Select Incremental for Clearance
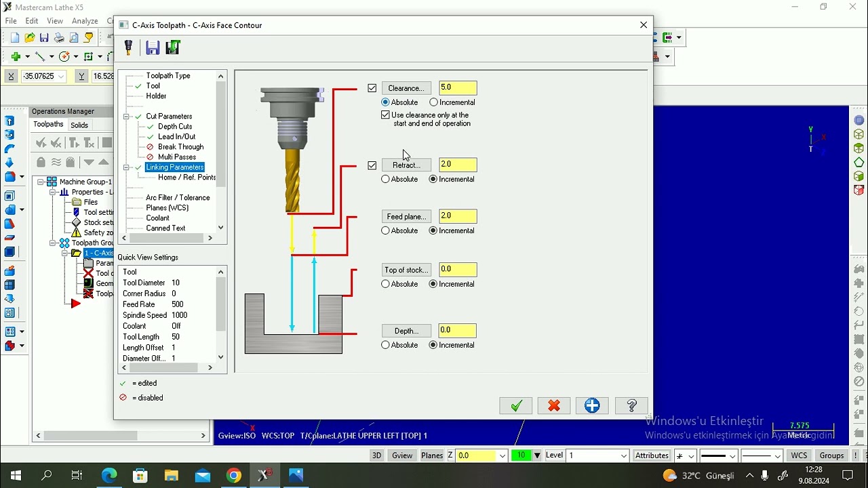 tap(433, 102)
